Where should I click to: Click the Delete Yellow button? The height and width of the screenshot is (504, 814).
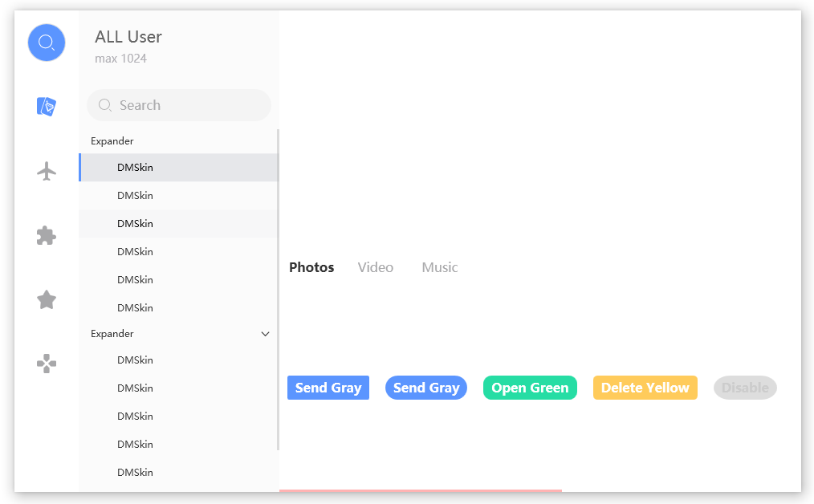coord(645,388)
